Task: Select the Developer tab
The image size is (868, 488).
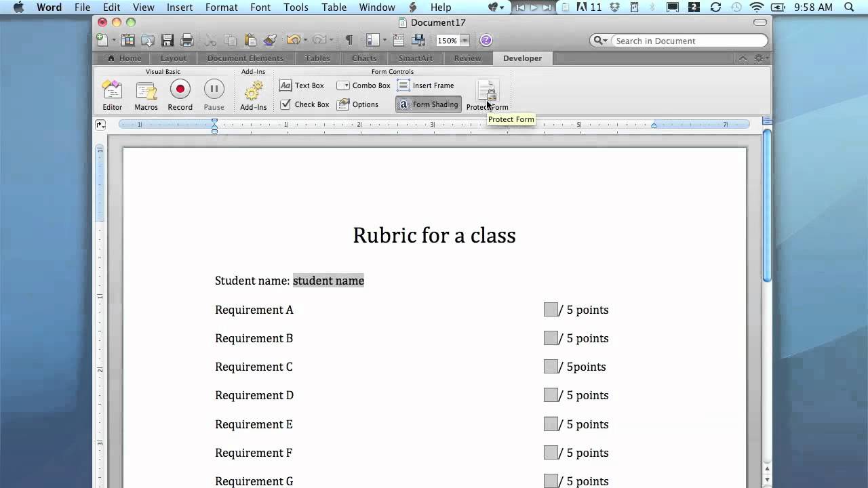Action: [x=522, y=58]
